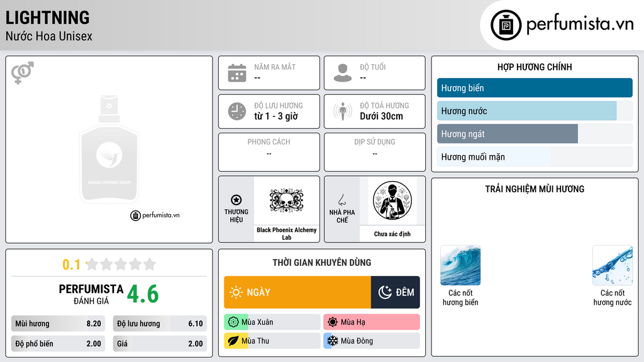Click the Thời gian khuyên dùng heading
Screen dimensions: 644x362
(x=322, y=262)
